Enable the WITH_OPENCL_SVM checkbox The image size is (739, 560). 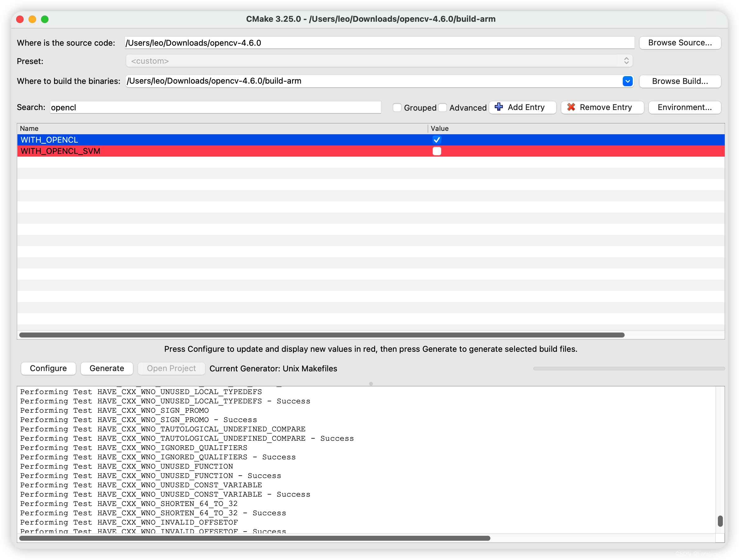pos(437,151)
